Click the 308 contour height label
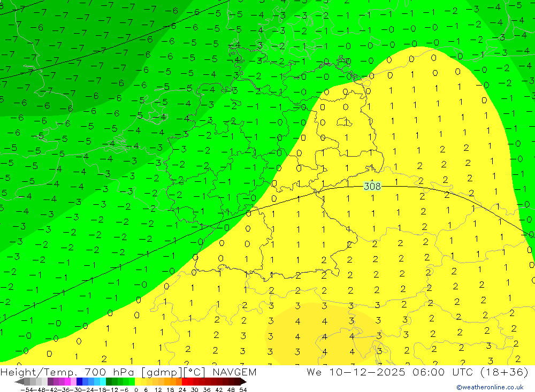This screenshot has width=535, height=392. [x=372, y=186]
